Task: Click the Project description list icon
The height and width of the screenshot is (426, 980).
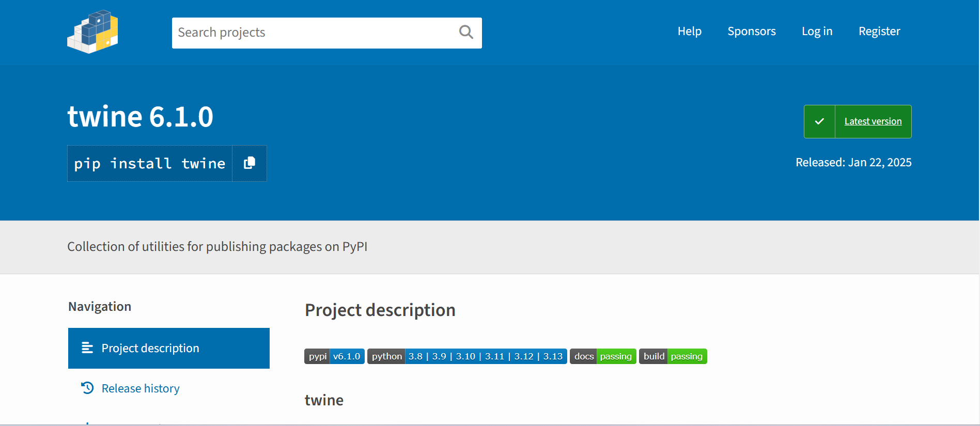Action: [x=87, y=348]
